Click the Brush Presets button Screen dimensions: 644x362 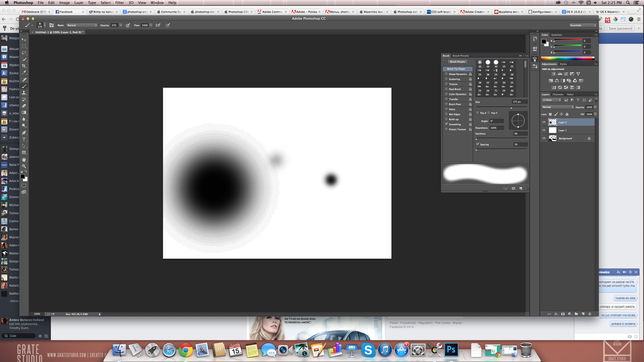(x=458, y=62)
